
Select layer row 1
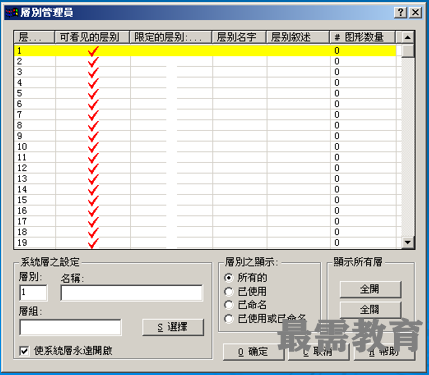pos(205,51)
